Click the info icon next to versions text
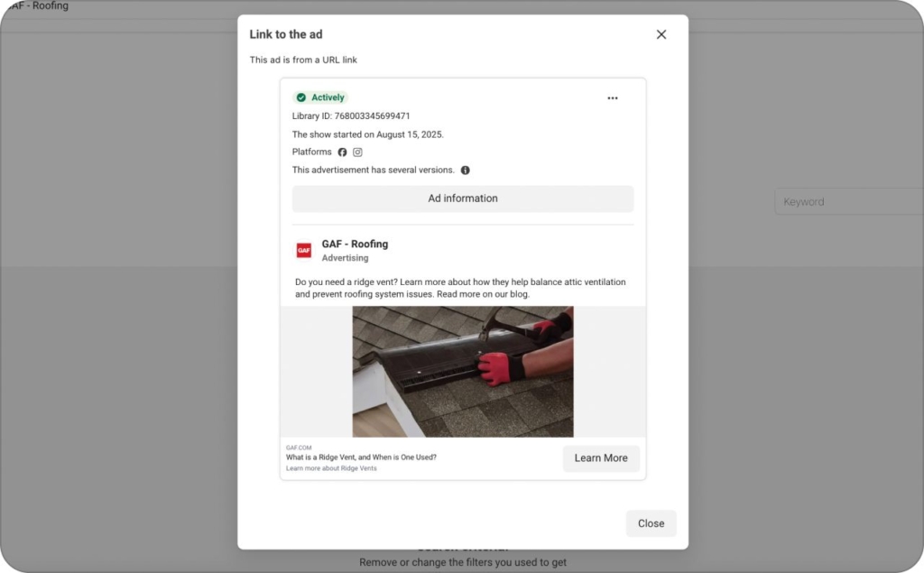 tap(465, 170)
